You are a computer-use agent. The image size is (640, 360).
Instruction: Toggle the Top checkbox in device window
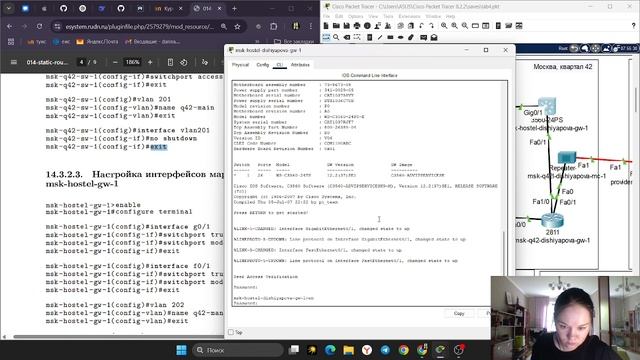coord(231,332)
